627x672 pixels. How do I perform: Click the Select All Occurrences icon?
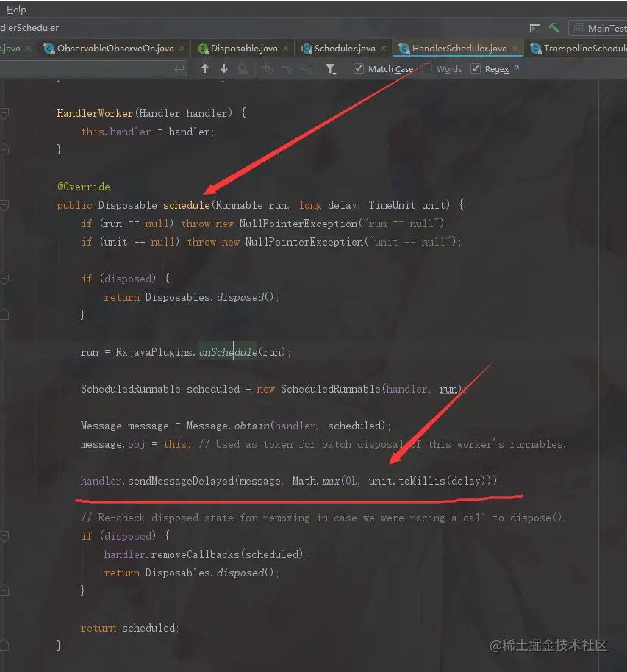[x=306, y=68]
